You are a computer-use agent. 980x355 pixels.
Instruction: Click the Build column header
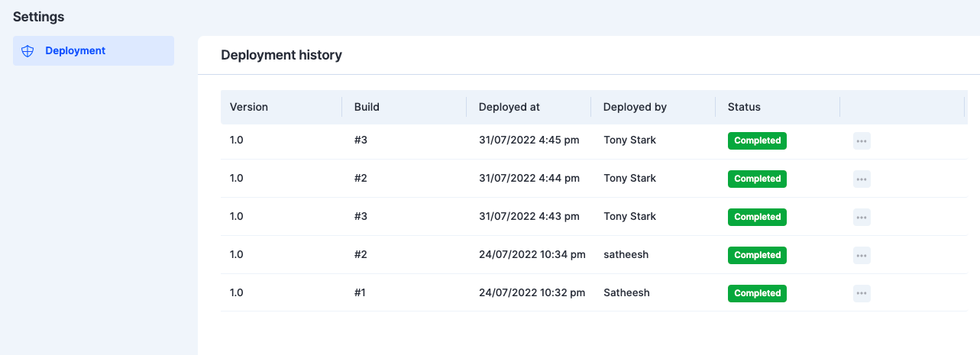pyautogui.click(x=367, y=107)
